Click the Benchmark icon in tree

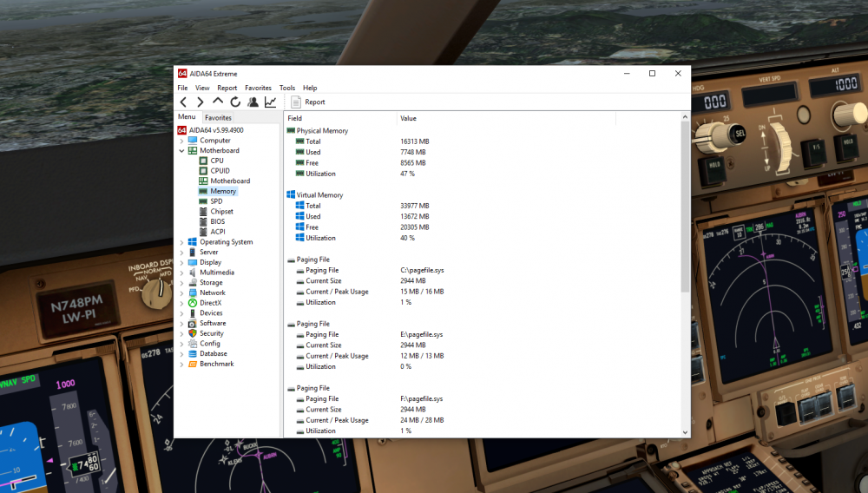(x=193, y=364)
